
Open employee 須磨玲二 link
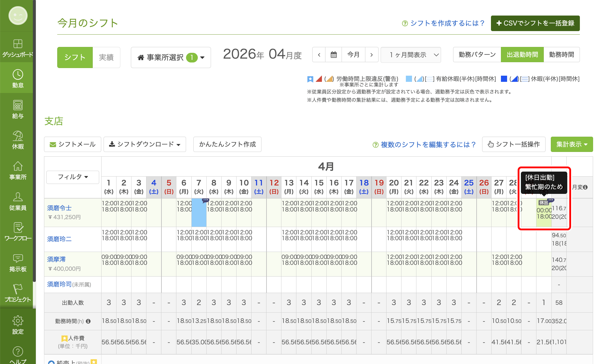point(59,239)
